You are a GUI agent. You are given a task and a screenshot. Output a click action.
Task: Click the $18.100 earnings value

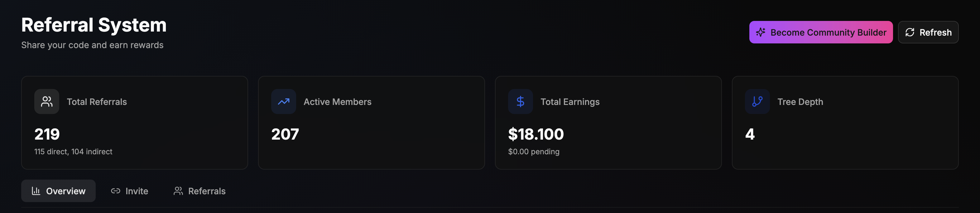click(x=536, y=134)
